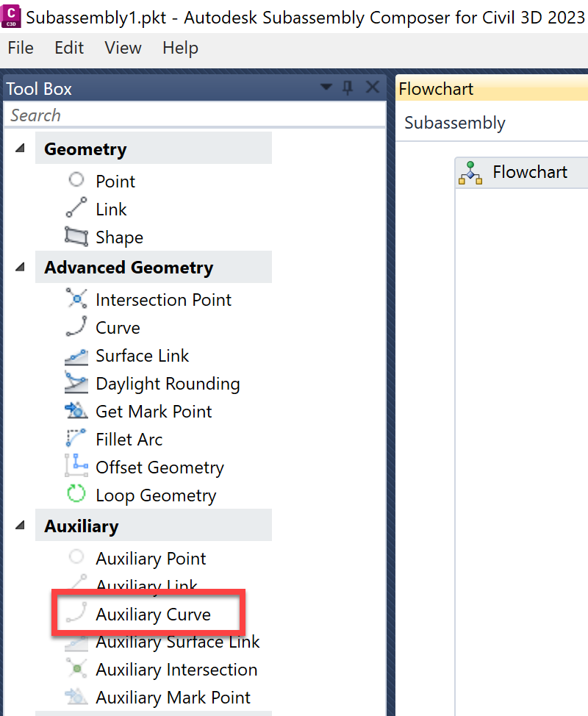Select the Surface Link tool
Image resolution: width=588 pixels, height=716 pixels.
[142, 356]
